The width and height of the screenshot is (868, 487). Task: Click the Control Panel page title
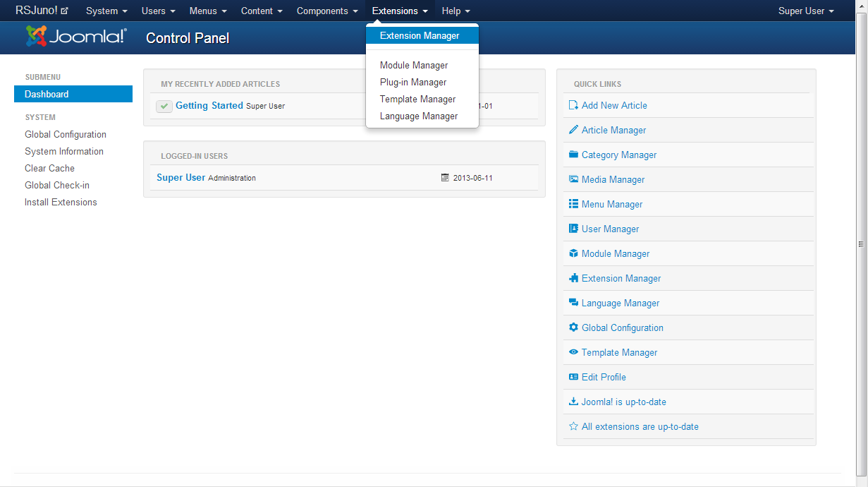(188, 38)
